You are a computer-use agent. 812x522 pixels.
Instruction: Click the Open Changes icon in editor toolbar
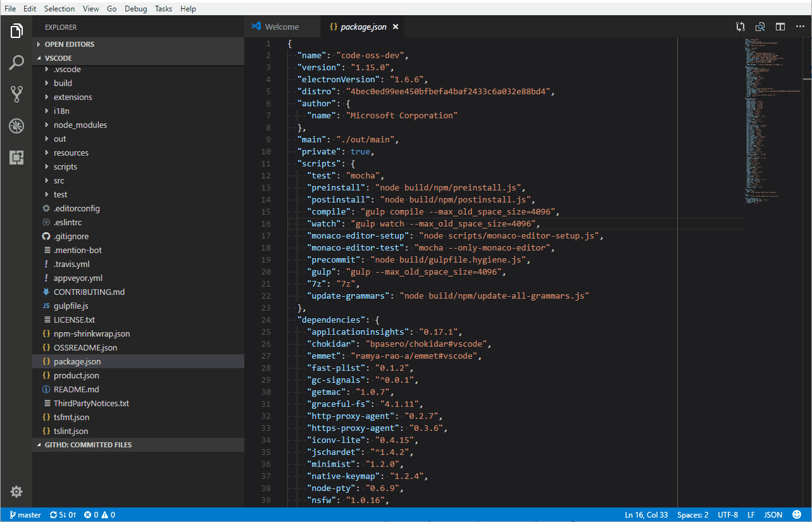click(740, 27)
